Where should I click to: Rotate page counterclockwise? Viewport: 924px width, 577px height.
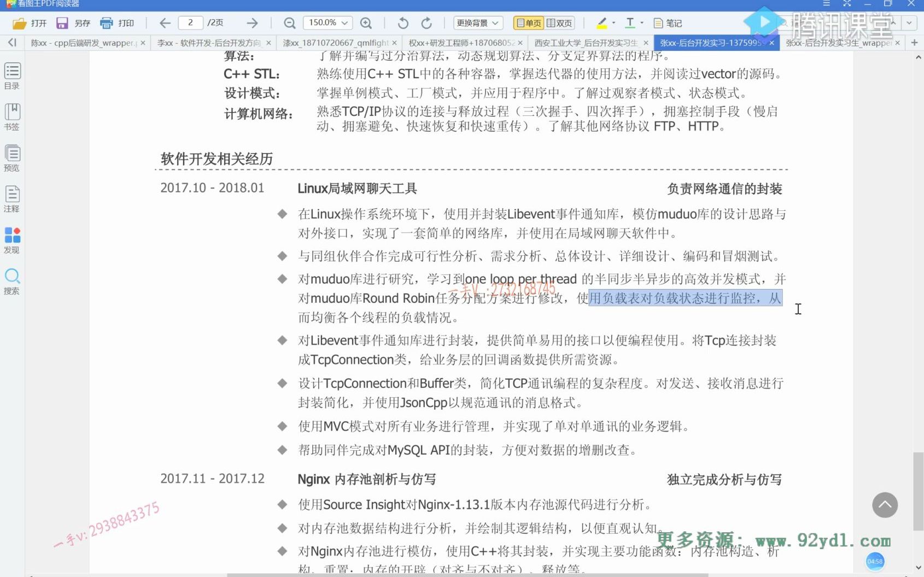403,23
